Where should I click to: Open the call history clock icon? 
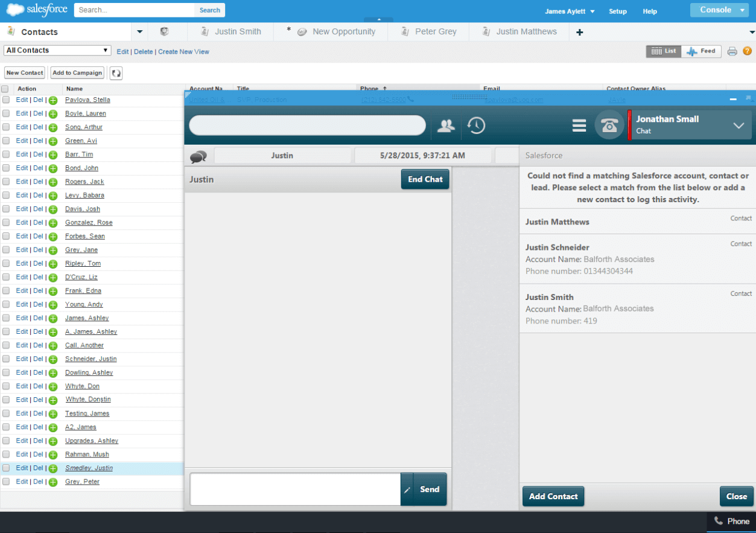[477, 126]
